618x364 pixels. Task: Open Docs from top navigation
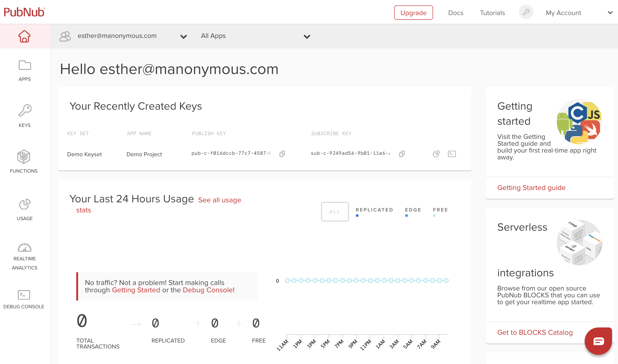click(x=456, y=13)
